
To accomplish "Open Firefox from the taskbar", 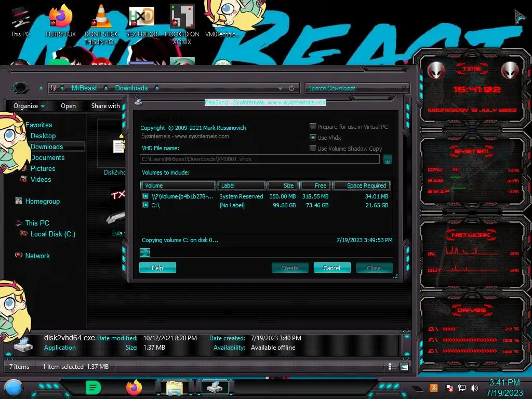I will pos(134,387).
